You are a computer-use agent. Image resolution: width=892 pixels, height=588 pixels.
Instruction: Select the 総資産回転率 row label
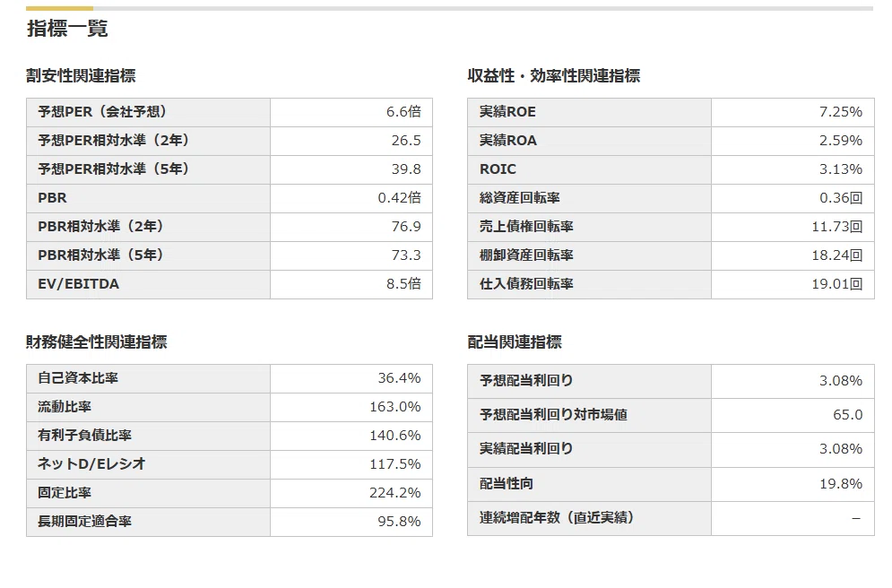click(x=589, y=198)
